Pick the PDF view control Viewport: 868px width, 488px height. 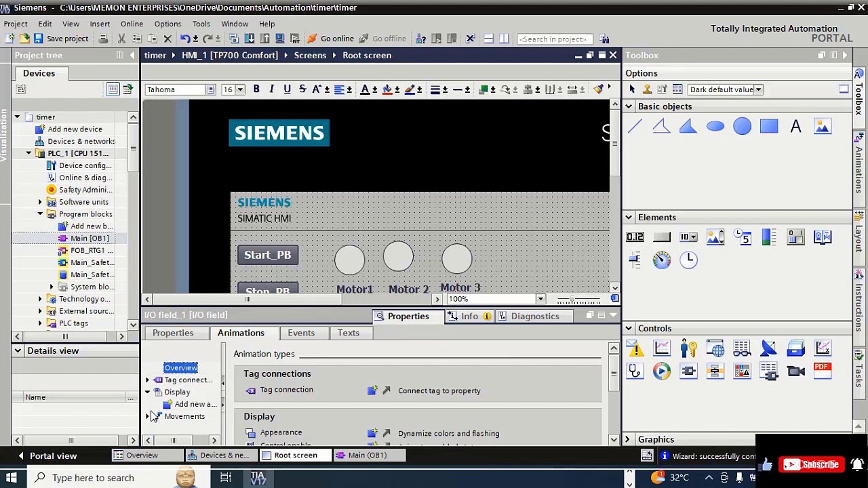pos(822,371)
